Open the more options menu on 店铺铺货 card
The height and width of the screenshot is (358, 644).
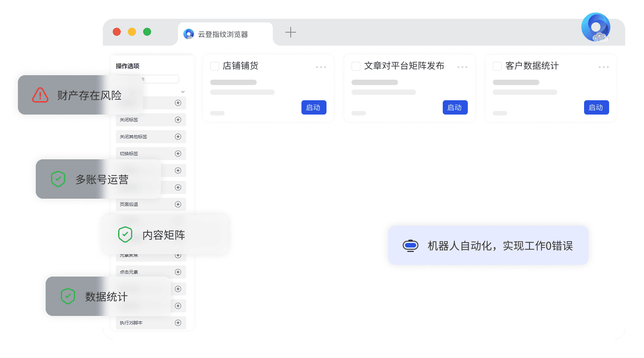pyautogui.click(x=321, y=67)
